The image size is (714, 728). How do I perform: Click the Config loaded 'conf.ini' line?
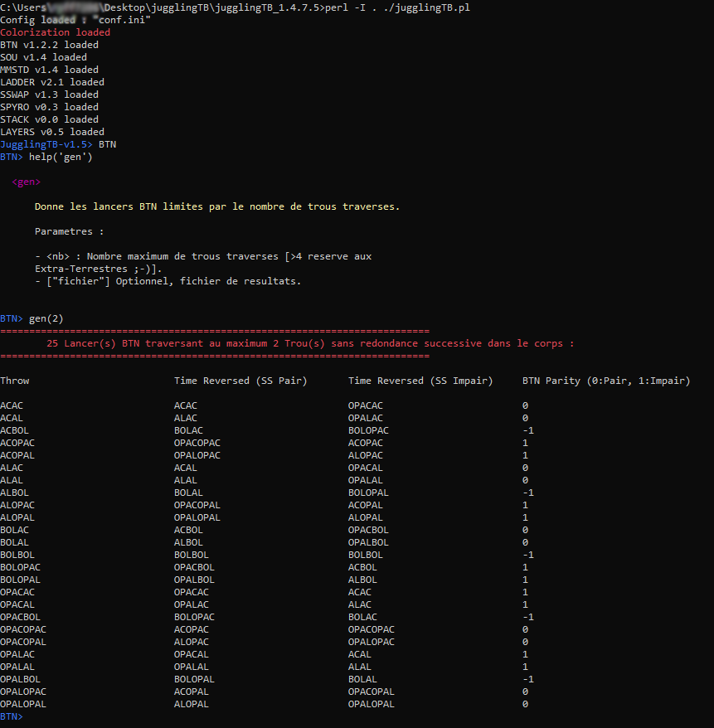(75, 20)
